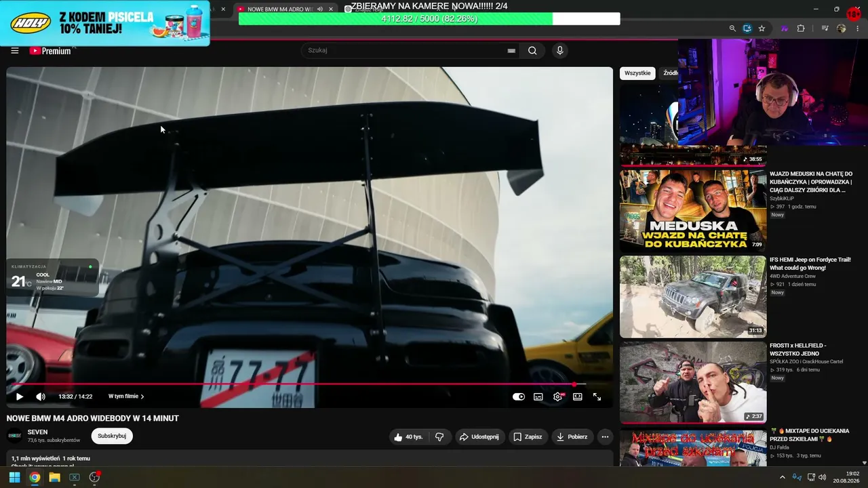Open Chrome extensions puzzle icon
Screen dimensions: 868x488
coord(801,28)
